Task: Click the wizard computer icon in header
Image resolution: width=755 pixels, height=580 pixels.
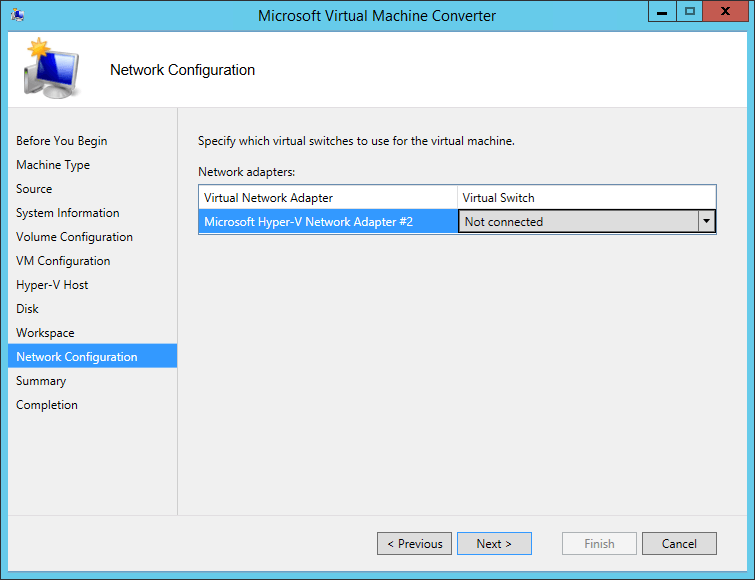Action: [52, 69]
